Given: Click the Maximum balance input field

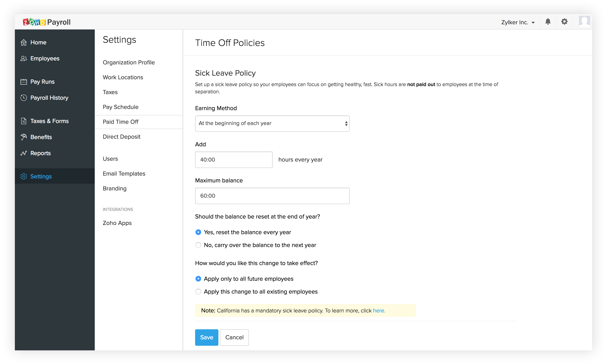Looking at the screenshot, I should [x=272, y=196].
